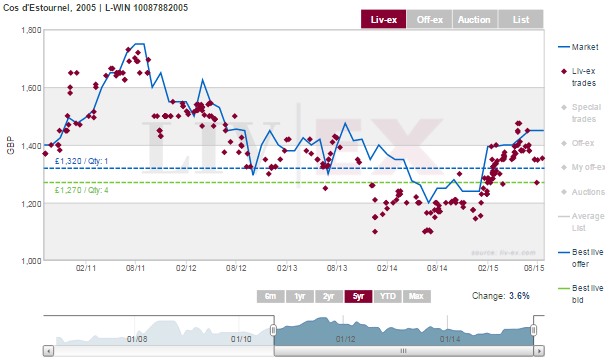610x363 pixels.
Task: Click scrollbar right arrow button
Action: pyautogui.click(x=539, y=351)
